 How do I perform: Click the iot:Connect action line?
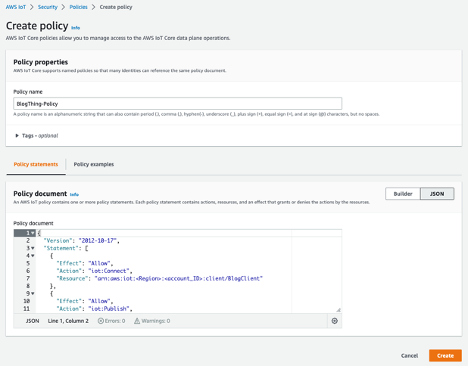[x=94, y=271]
